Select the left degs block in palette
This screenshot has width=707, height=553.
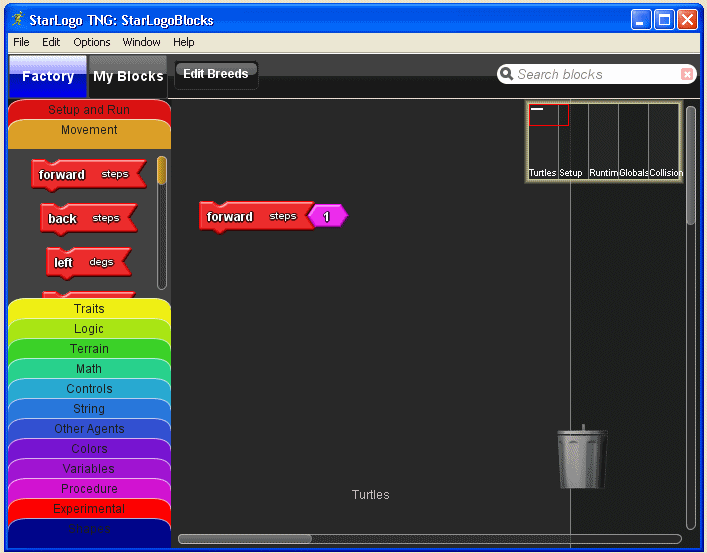[x=88, y=263]
